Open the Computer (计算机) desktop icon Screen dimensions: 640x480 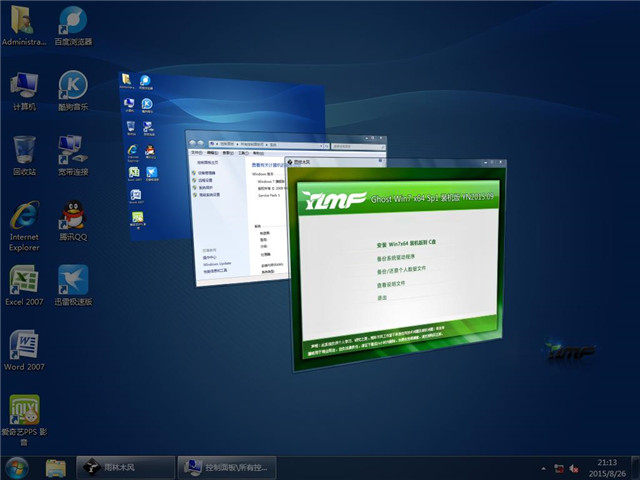point(24,86)
